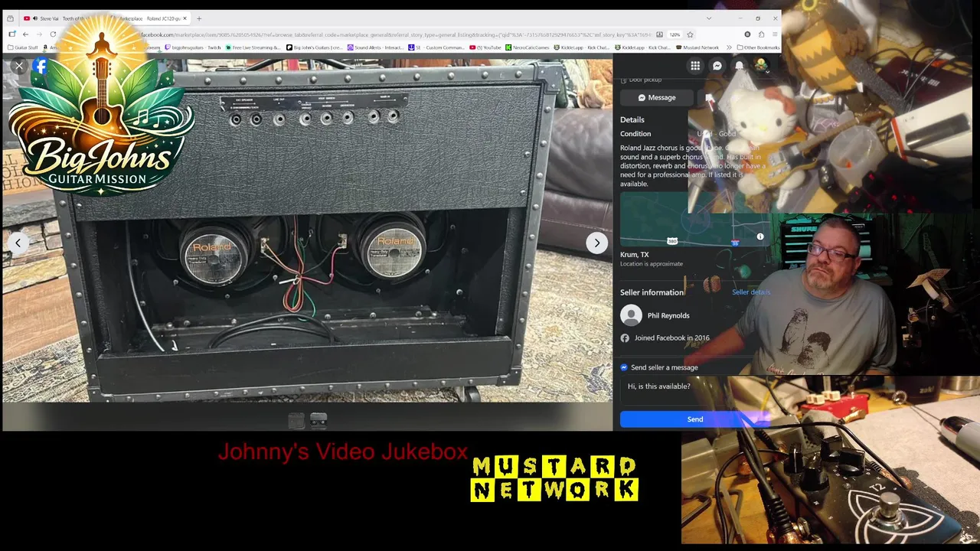Open the YouTube bookmark

point(485,47)
